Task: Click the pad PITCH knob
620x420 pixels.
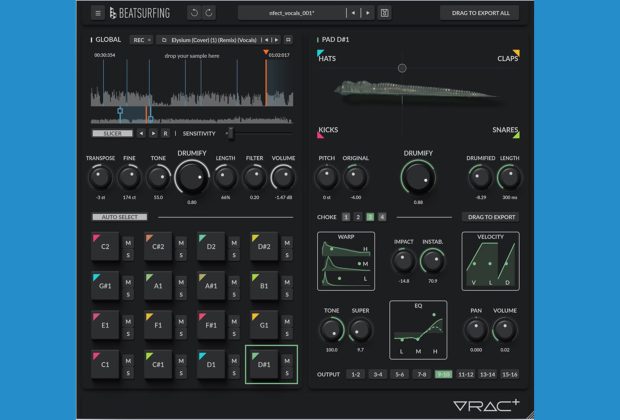Action: click(x=327, y=178)
